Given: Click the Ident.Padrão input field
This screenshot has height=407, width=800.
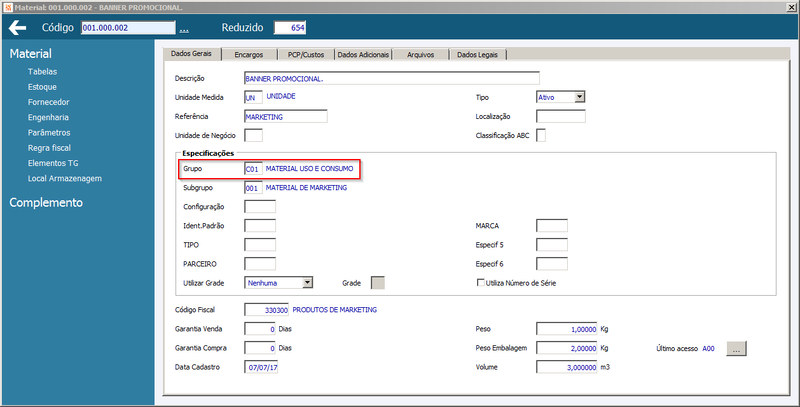Looking at the screenshot, I should (x=260, y=226).
